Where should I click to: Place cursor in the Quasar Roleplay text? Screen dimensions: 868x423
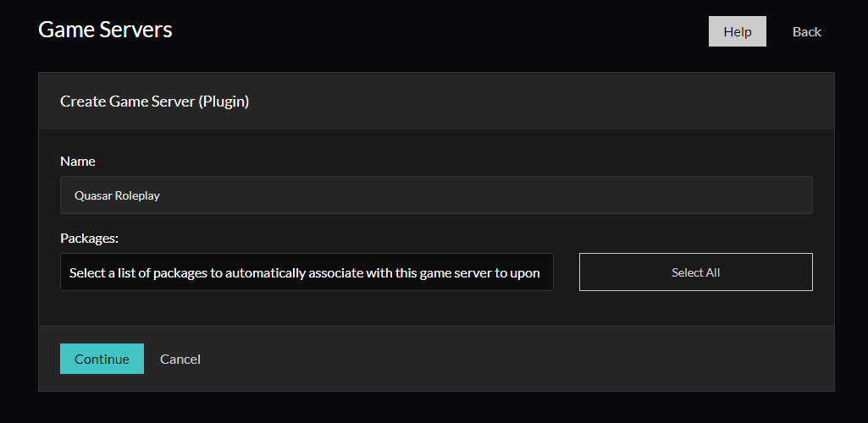[x=117, y=195]
